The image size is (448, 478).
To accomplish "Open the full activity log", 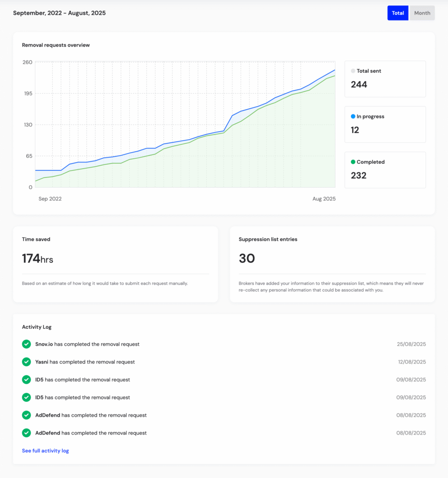I will pos(45,450).
